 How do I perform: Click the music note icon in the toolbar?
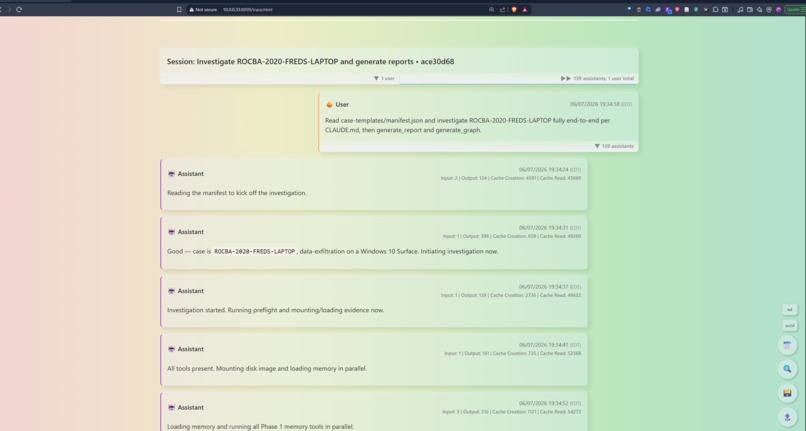click(740, 9)
